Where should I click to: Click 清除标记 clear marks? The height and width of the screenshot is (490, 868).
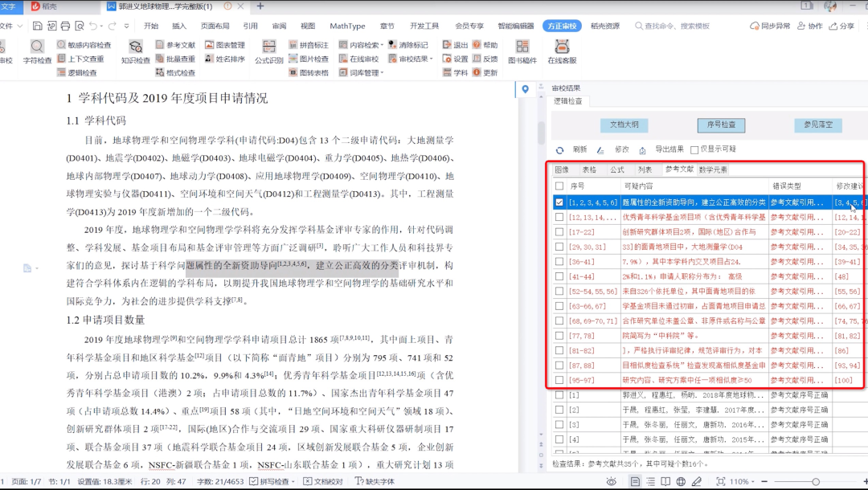(x=408, y=45)
